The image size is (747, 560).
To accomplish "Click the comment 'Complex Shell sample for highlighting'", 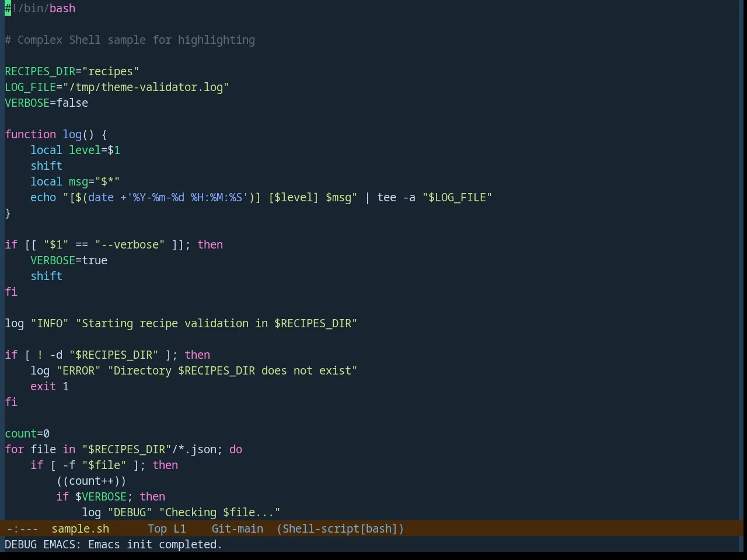I will tap(136, 40).
